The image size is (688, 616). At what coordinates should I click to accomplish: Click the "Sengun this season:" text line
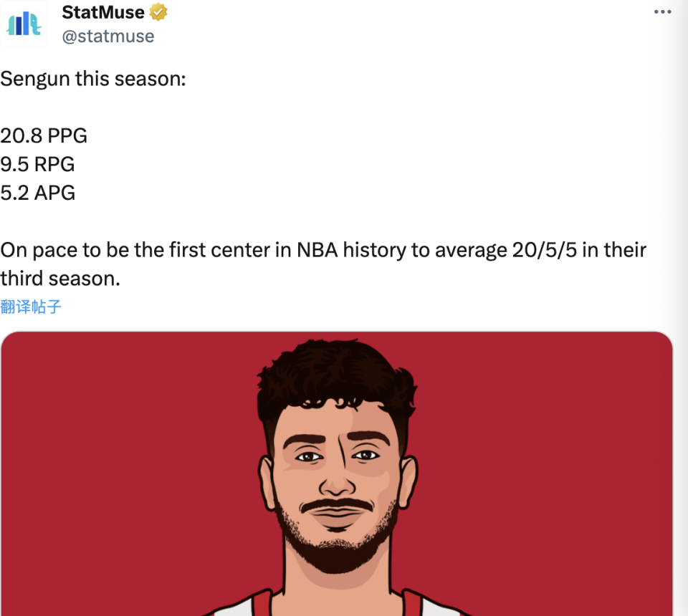coord(93,78)
